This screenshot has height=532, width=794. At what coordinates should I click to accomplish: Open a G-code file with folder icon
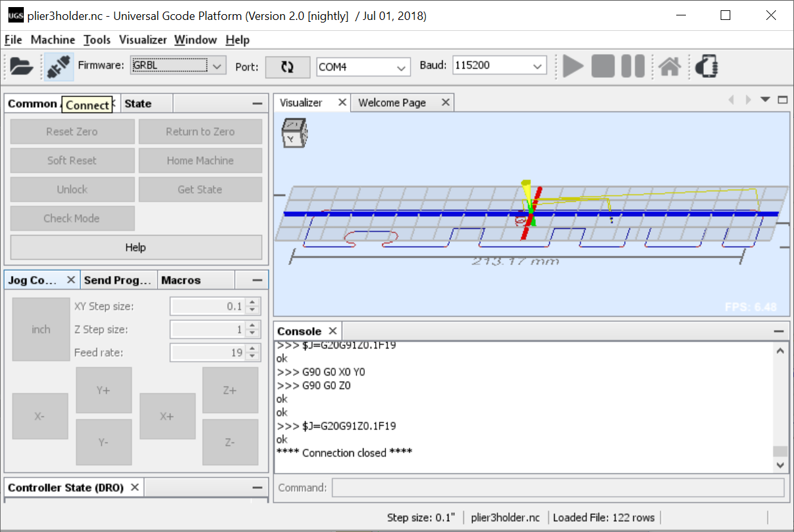pyautogui.click(x=21, y=66)
